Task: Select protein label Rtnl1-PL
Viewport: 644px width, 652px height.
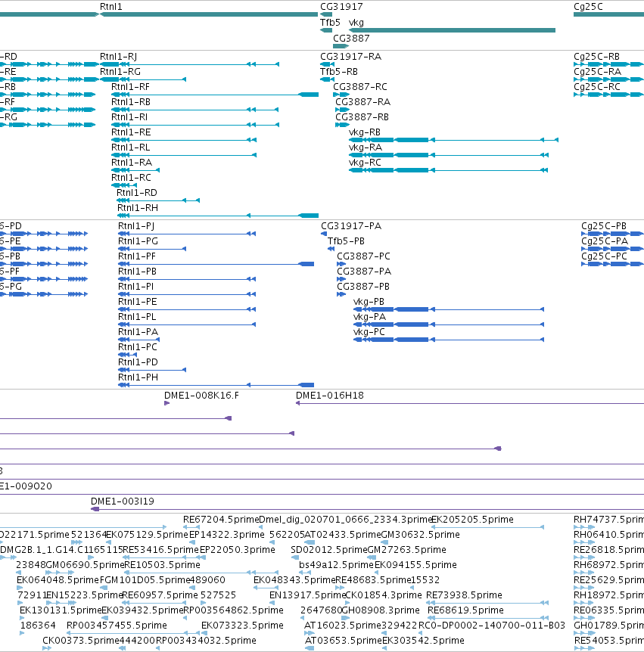Action: click(137, 317)
